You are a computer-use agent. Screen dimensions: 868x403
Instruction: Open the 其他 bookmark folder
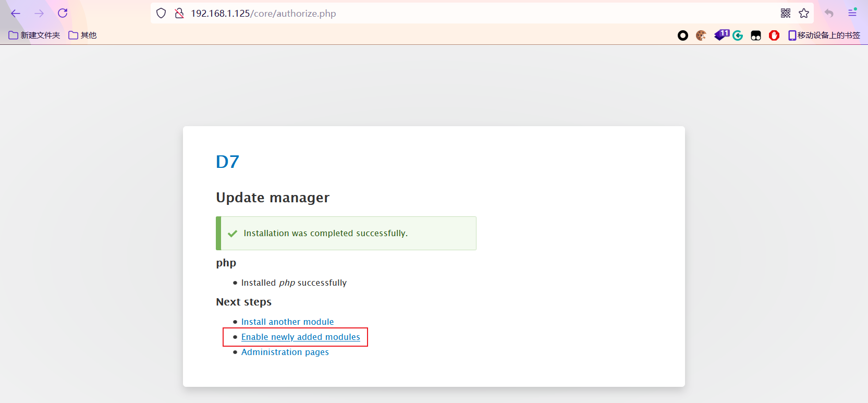tap(82, 35)
